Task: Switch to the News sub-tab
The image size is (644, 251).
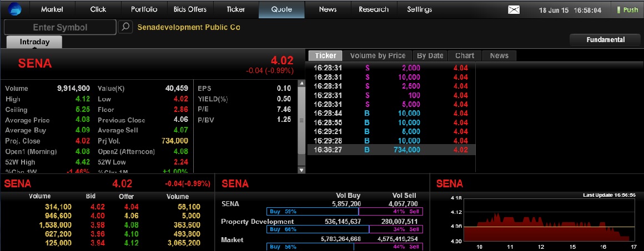Action: 499,56
